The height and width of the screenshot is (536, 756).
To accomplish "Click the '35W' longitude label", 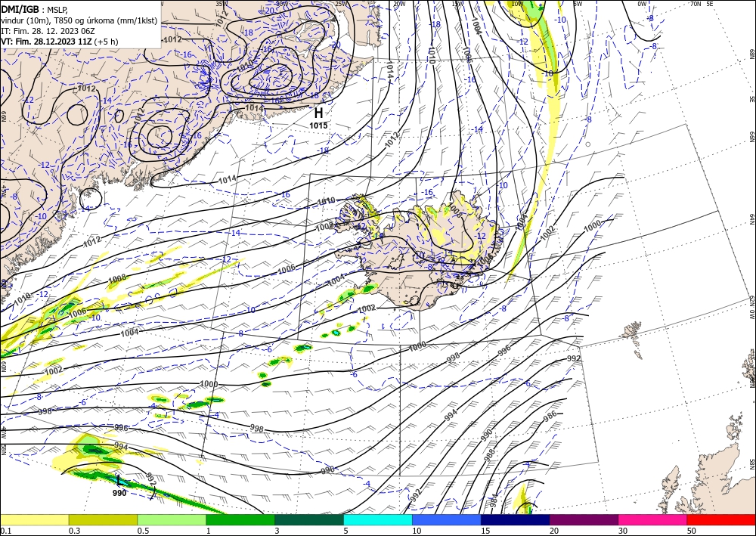I will 222,4.
